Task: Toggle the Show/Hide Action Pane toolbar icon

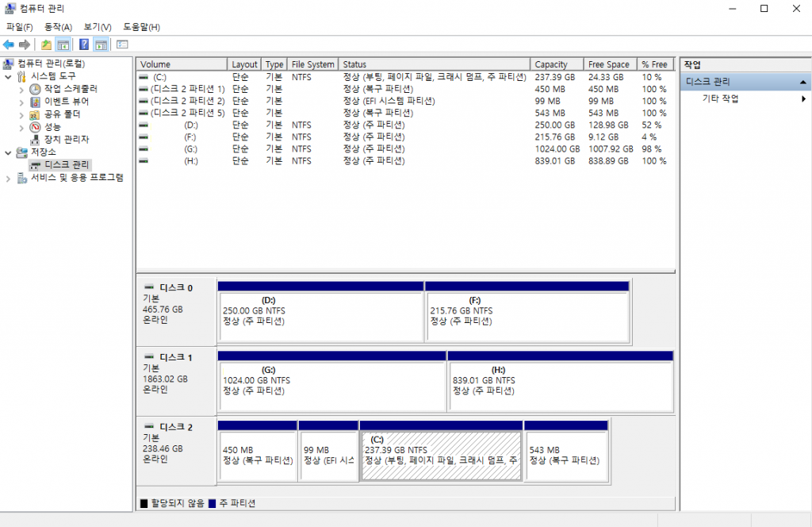Action: [101, 44]
